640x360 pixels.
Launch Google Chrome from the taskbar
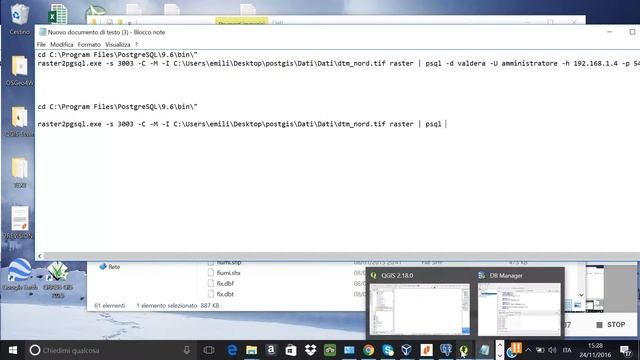tap(369, 350)
